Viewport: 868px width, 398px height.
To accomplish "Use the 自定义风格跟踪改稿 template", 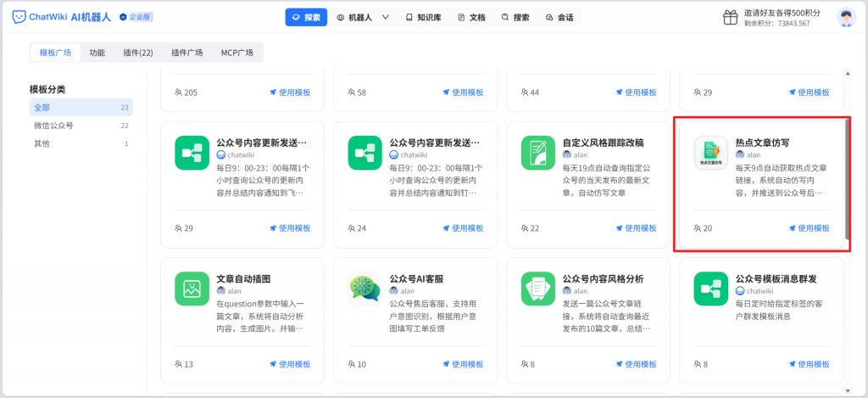I will click(x=636, y=227).
